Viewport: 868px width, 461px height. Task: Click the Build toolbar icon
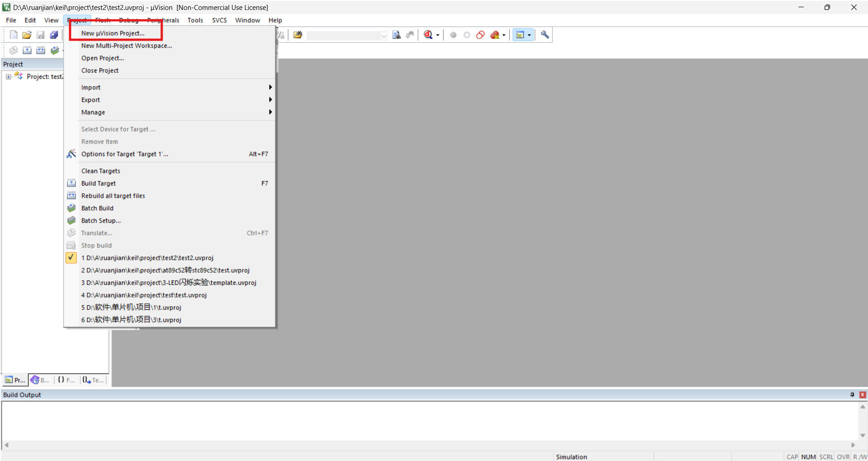27,50
